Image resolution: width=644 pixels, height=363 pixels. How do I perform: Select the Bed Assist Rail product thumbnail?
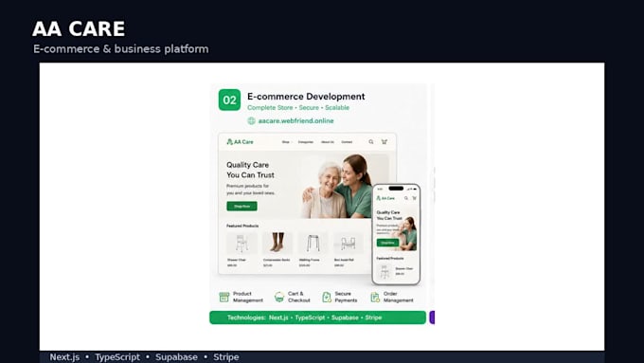click(x=348, y=243)
